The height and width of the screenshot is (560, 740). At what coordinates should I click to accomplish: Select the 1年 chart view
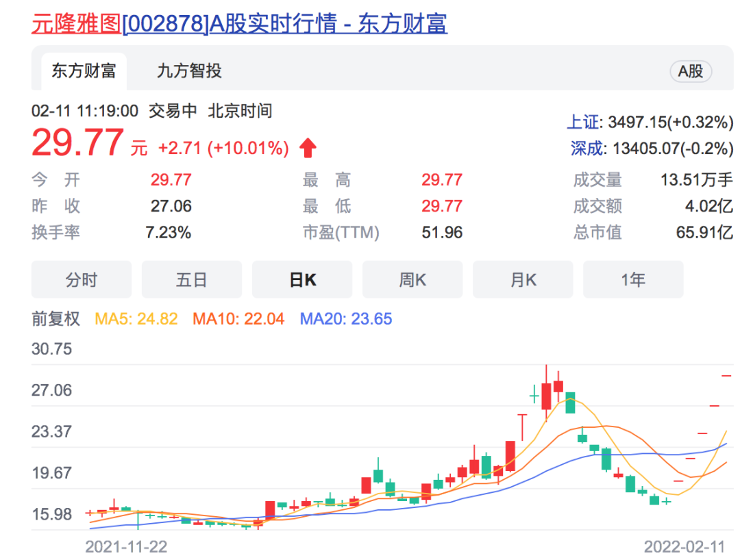[x=633, y=279]
